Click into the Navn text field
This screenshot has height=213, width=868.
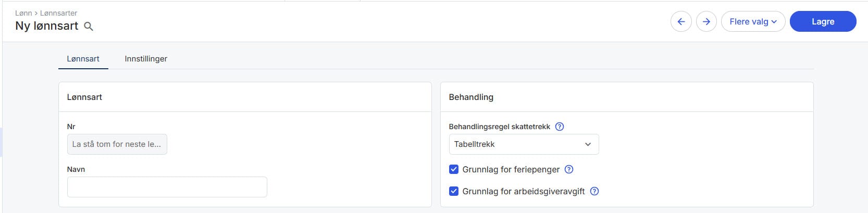[x=167, y=187]
